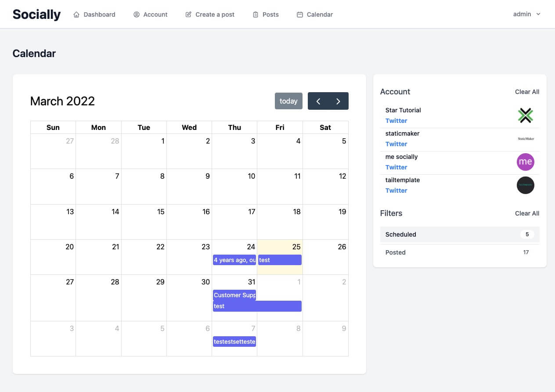The height and width of the screenshot is (392, 555).
Task: Click the Calendar icon in the navbar
Action: coord(300,14)
